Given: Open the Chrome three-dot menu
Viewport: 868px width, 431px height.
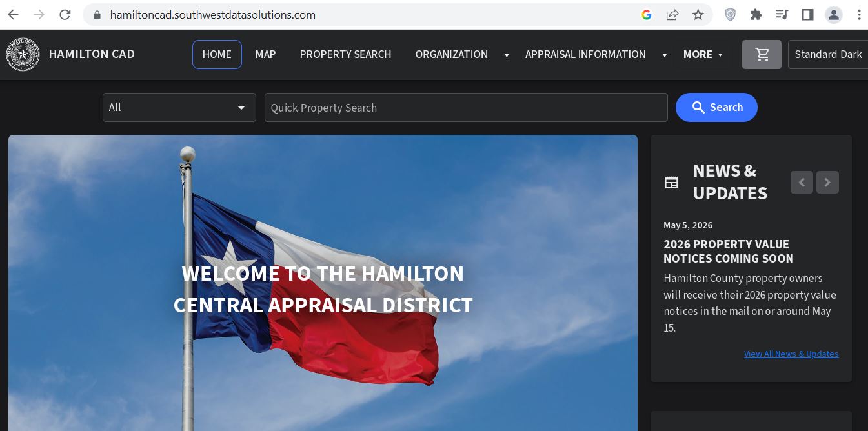Looking at the screenshot, I should coord(859,14).
